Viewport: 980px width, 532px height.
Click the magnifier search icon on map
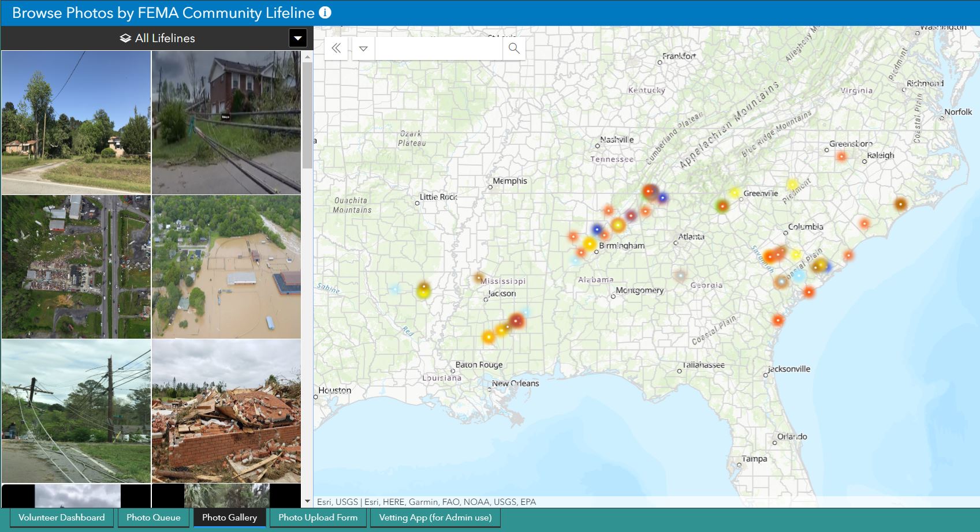514,48
